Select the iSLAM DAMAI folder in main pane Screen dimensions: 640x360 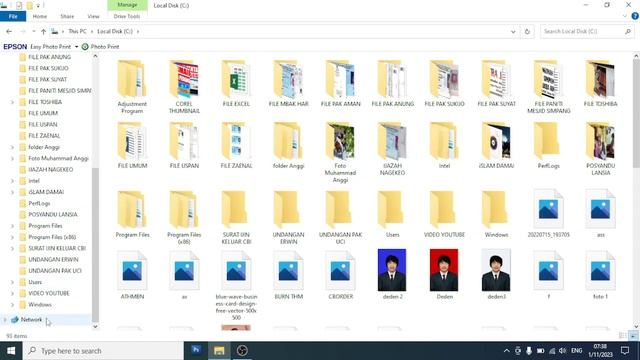[496, 145]
